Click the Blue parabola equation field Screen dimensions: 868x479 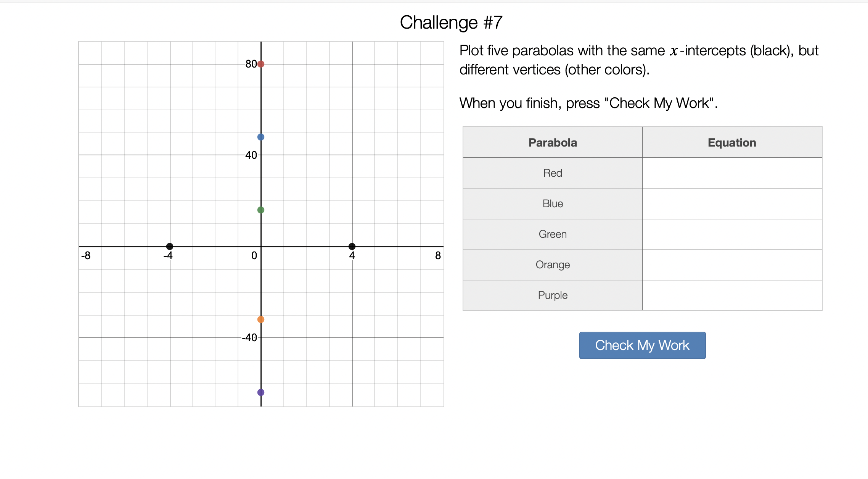tap(732, 204)
